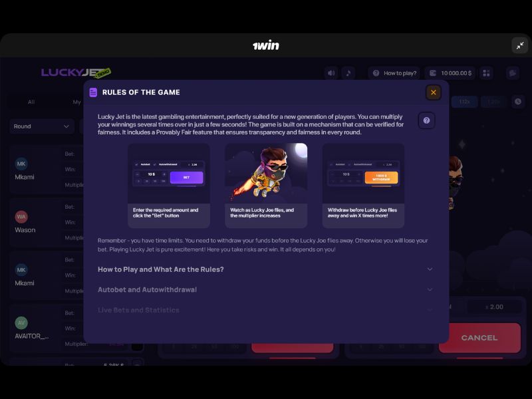
Task: Switch to the My bets tab
Action: (76, 102)
